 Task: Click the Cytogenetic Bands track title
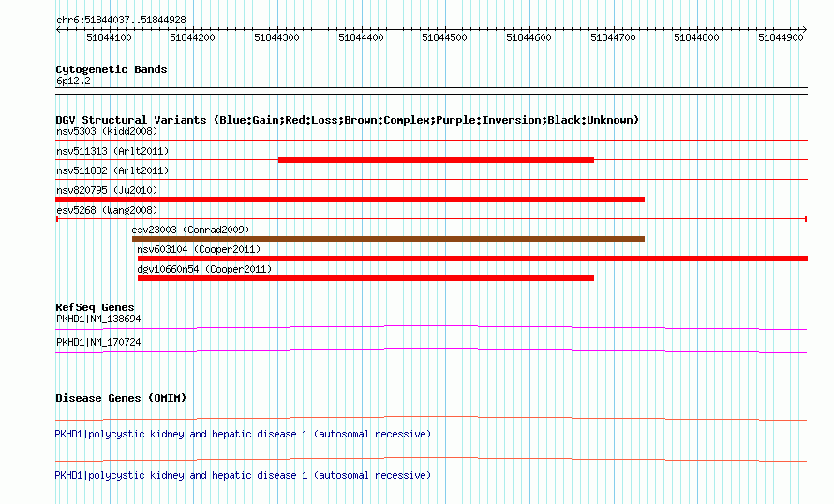tap(112, 69)
